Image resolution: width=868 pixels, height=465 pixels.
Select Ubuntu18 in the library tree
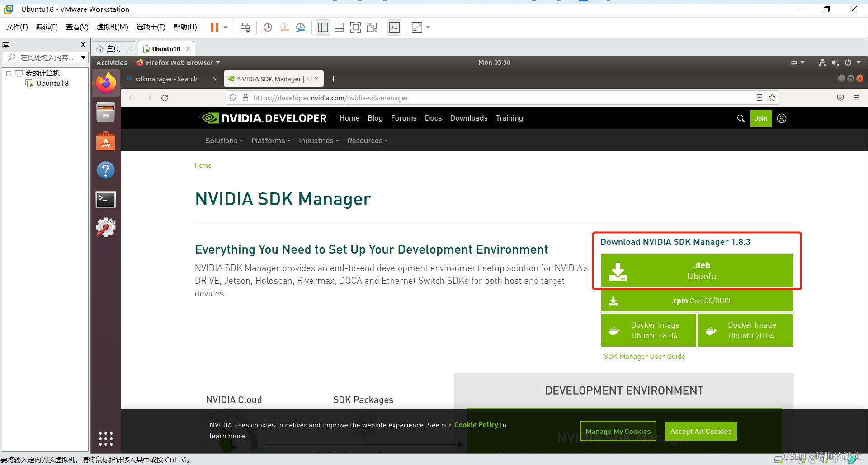52,83
